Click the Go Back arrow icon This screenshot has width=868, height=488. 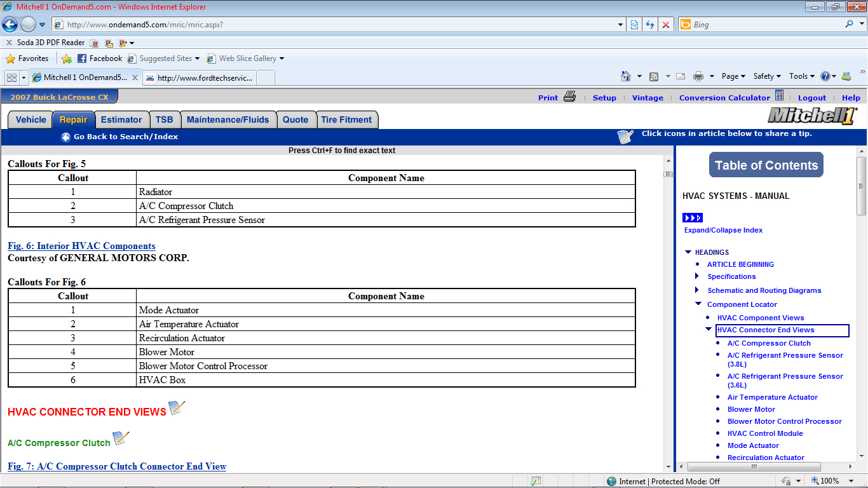click(x=65, y=137)
